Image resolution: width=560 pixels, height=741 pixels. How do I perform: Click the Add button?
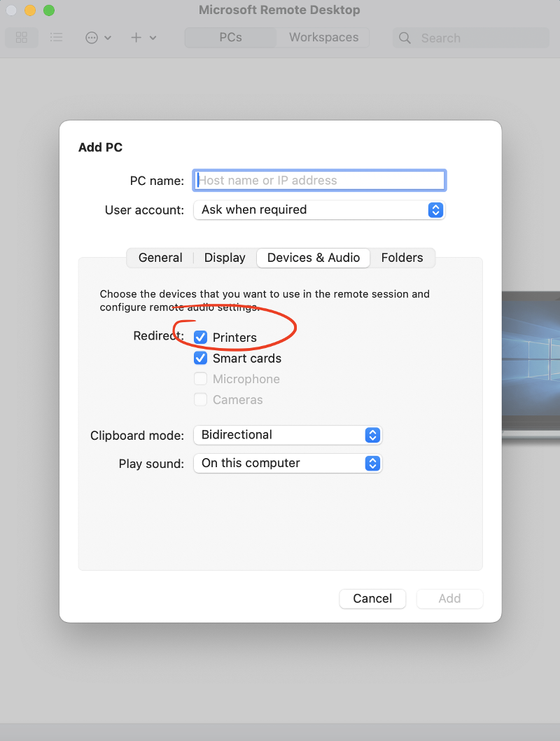pyautogui.click(x=449, y=599)
